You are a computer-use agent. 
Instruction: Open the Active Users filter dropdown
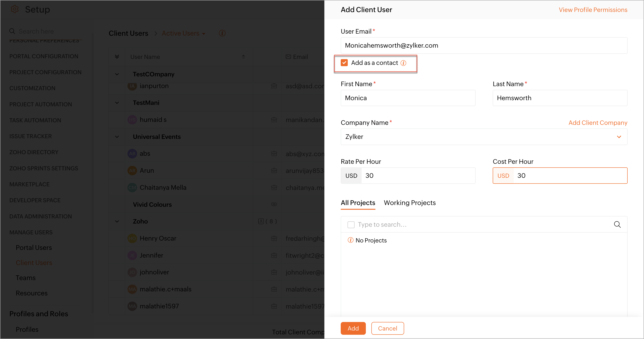pyautogui.click(x=183, y=33)
